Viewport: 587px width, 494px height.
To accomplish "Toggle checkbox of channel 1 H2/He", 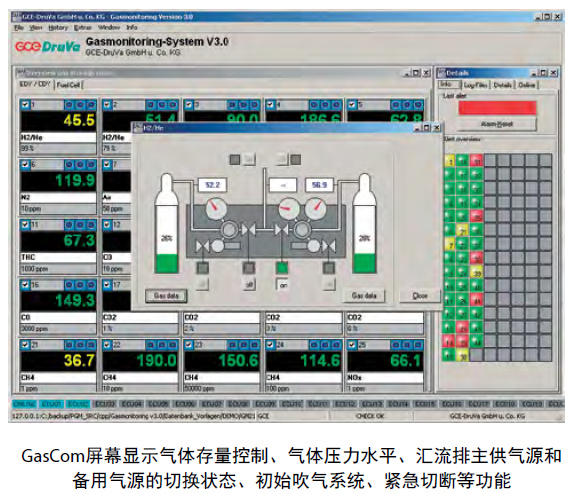I will [x=25, y=104].
